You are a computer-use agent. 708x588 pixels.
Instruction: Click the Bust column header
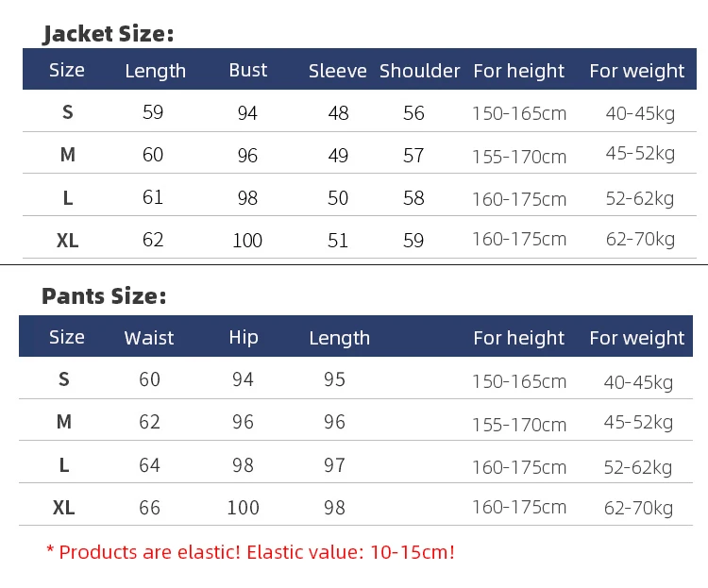(248, 71)
